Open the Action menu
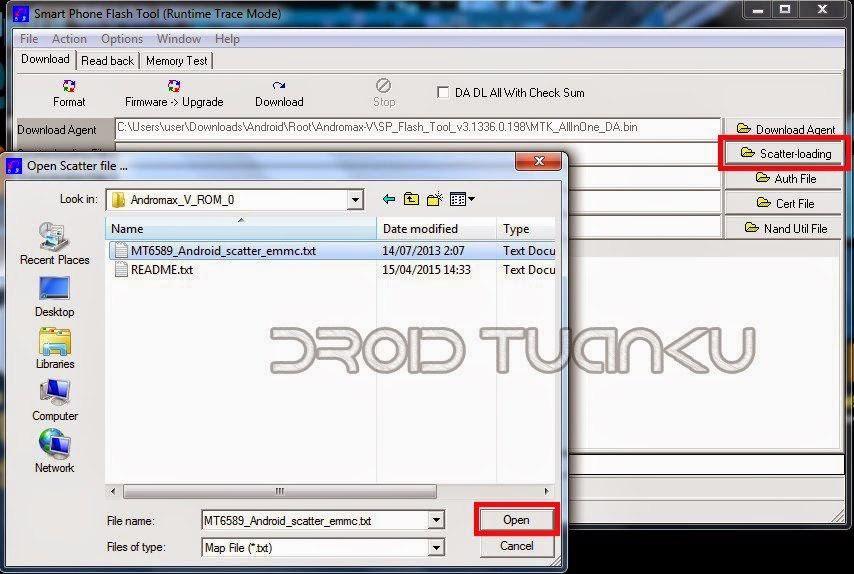 click(69, 39)
